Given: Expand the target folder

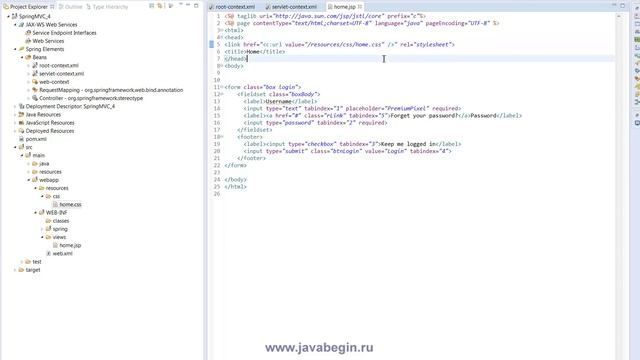Looking at the screenshot, I should (15, 270).
